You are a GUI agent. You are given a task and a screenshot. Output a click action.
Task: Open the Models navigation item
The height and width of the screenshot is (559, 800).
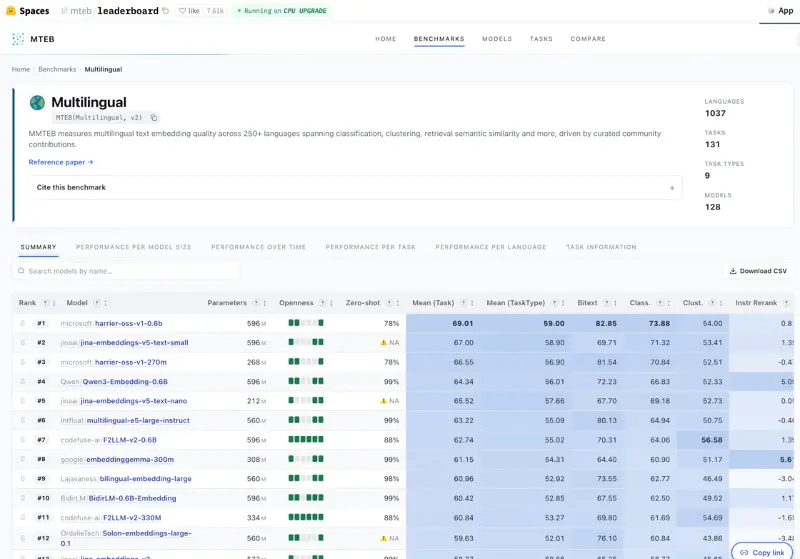[497, 39]
